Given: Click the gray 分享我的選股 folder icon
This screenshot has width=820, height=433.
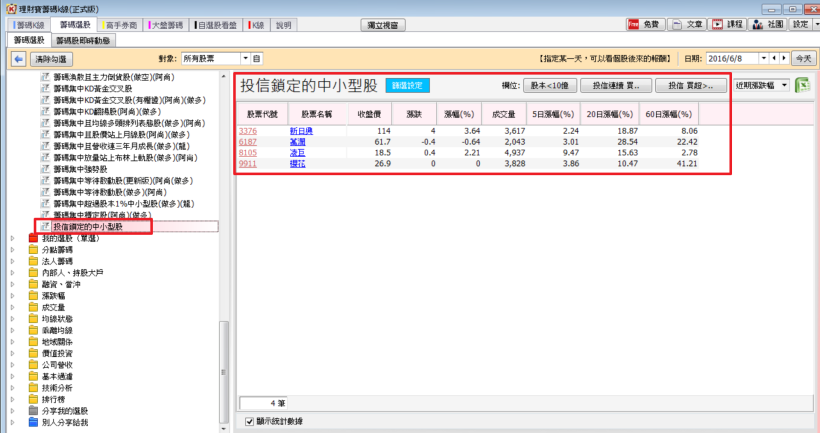Looking at the screenshot, I should (x=33, y=411).
